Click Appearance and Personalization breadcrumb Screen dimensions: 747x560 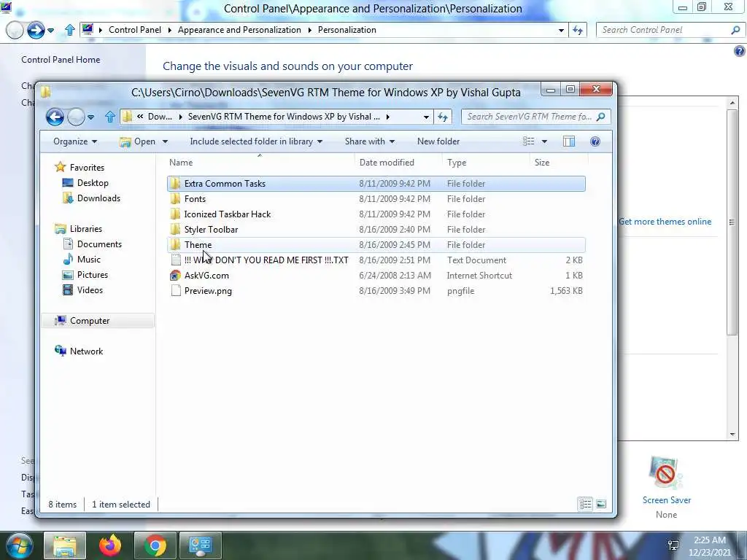pos(239,30)
